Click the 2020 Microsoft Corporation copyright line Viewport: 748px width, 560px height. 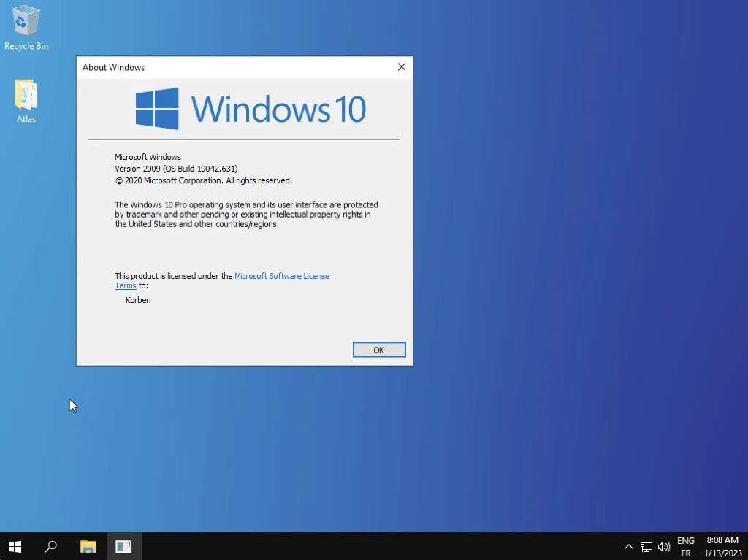204,180
